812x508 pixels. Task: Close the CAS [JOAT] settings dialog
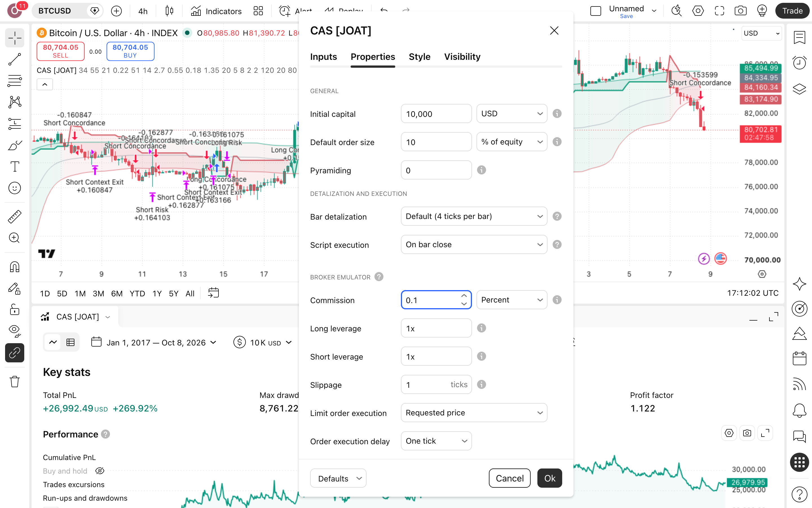[554, 30]
